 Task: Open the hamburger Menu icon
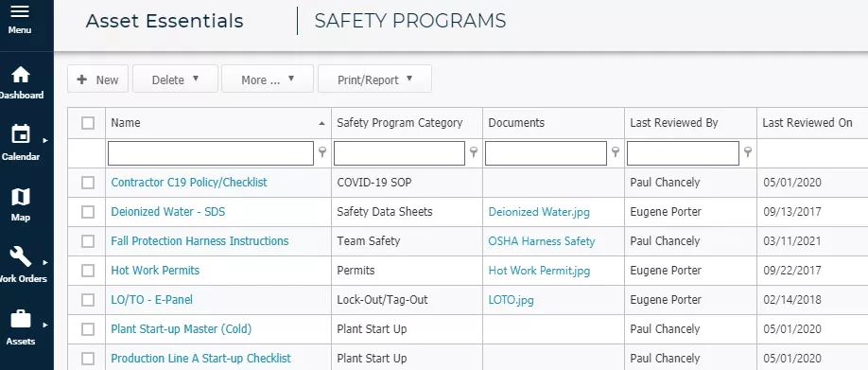[x=20, y=11]
